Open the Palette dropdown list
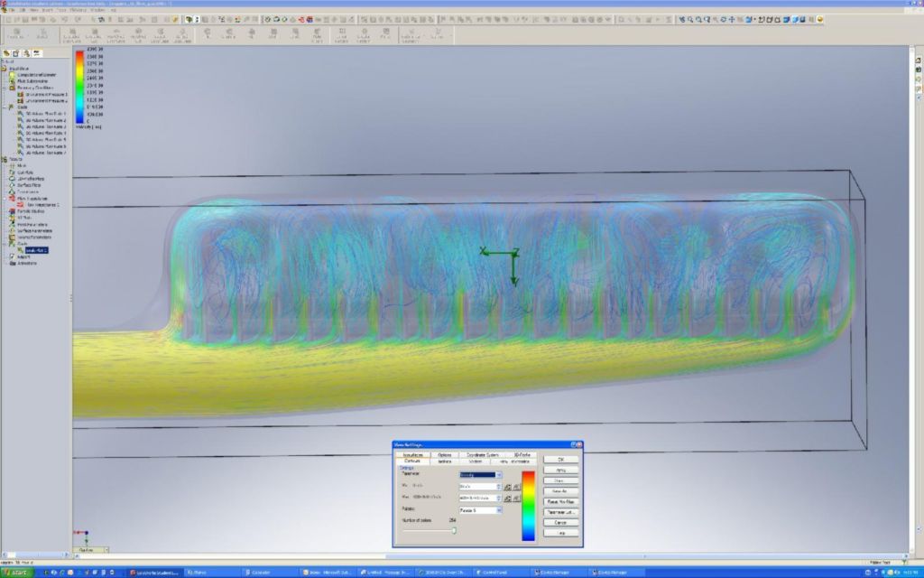 tap(498, 510)
